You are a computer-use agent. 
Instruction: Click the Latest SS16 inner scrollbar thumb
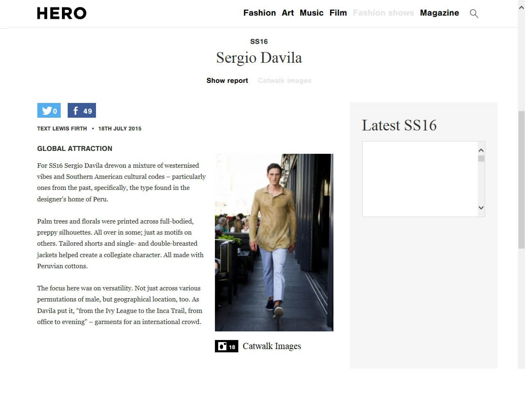pyautogui.click(x=481, y=159)
